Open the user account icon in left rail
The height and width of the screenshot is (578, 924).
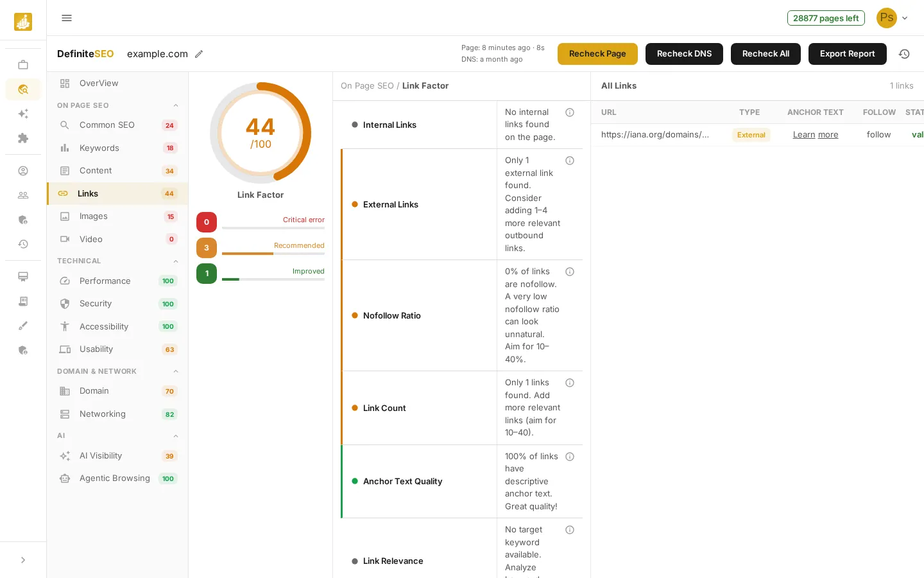(23, 171)
